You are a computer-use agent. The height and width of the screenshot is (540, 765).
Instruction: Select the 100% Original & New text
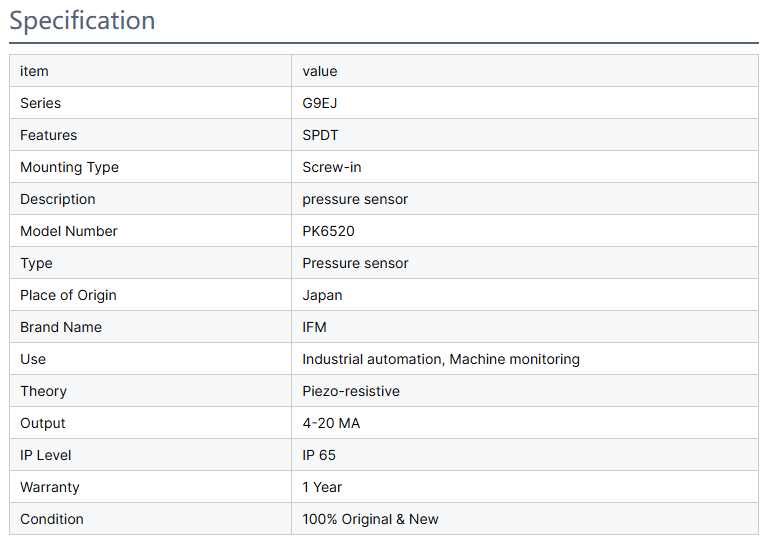click(x=370, y=519)
